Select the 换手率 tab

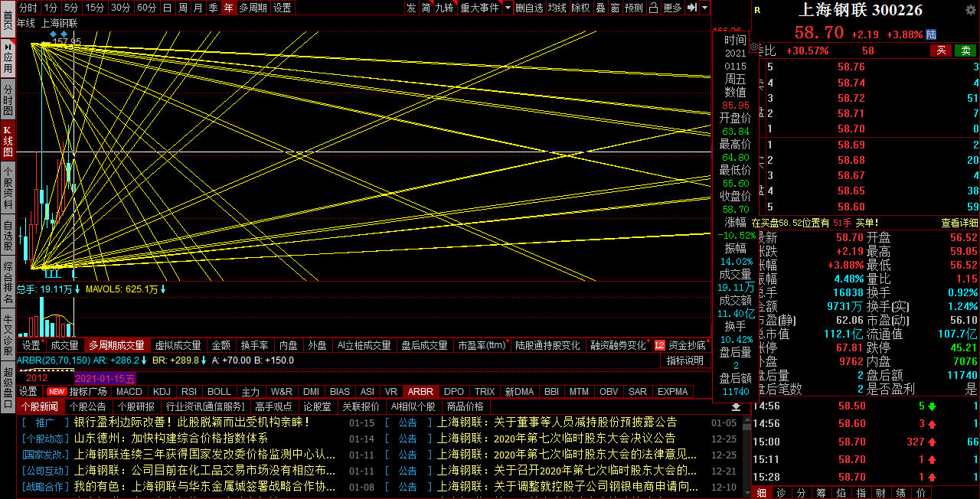coord(254,346)
